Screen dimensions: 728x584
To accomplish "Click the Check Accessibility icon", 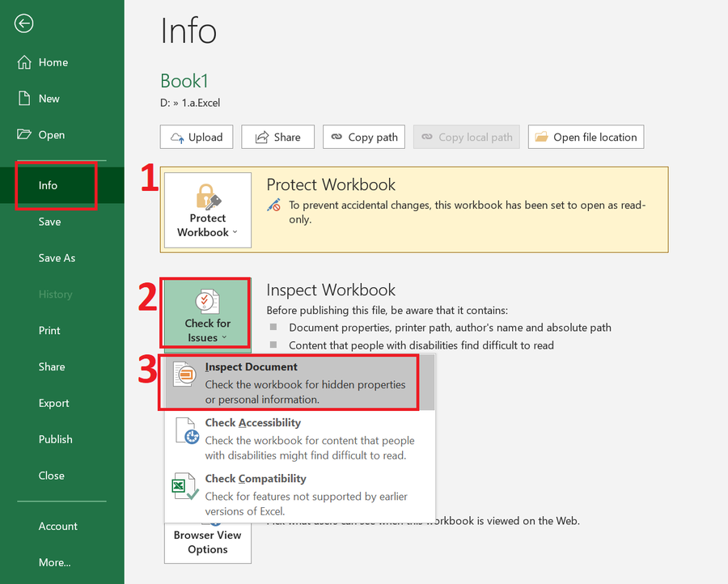I will click(187, 431).
